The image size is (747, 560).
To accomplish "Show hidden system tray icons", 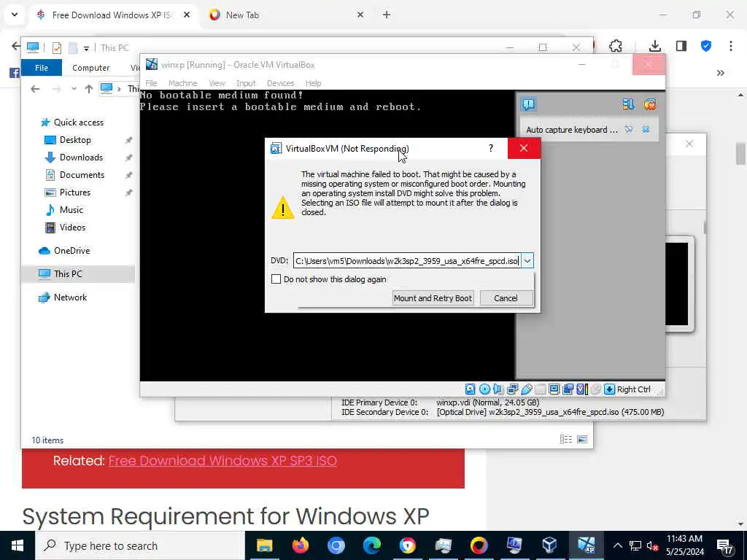I will [x=617, y=545].
